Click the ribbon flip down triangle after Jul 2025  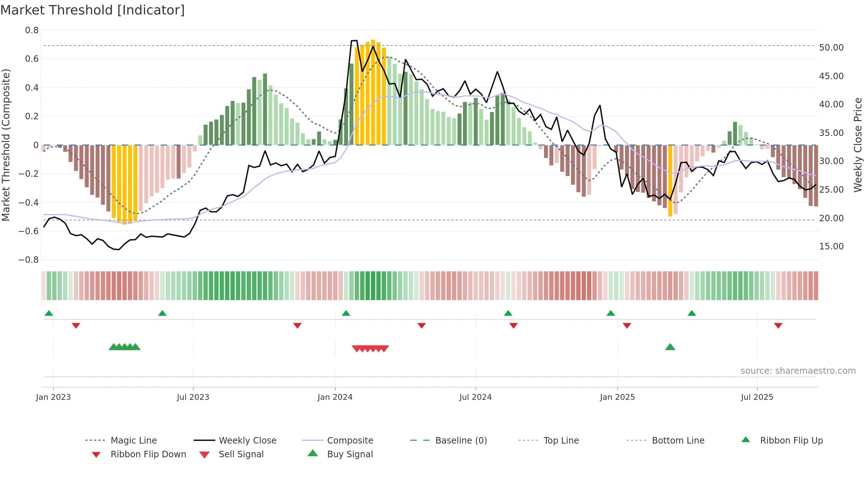778,326
